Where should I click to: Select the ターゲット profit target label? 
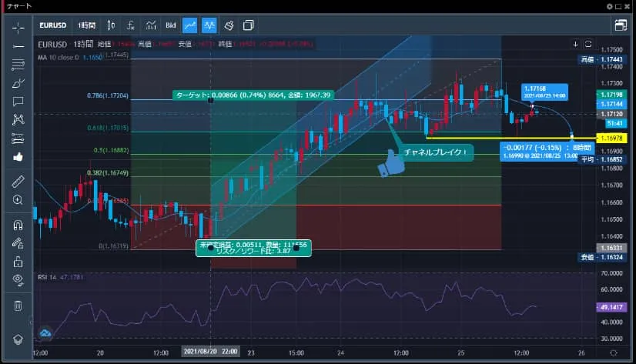pyautogui.click(x=253, y=95)
